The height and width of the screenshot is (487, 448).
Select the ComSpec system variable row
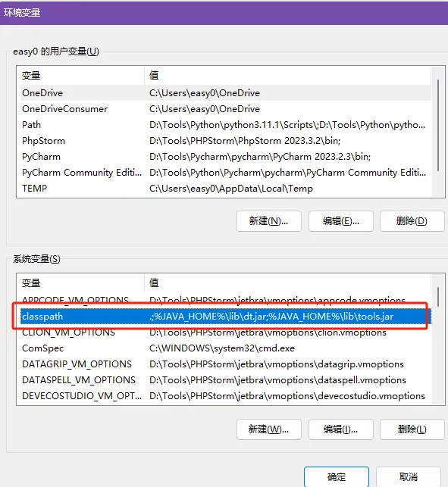pos(226,348)
